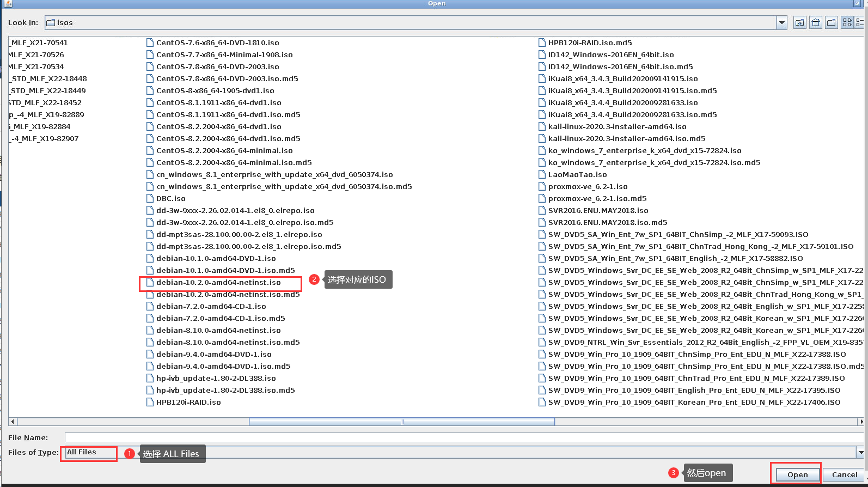This screenshot has height=487, width=868.
Task: Create a new folder with toolbar icon
Action: (831, 23)
